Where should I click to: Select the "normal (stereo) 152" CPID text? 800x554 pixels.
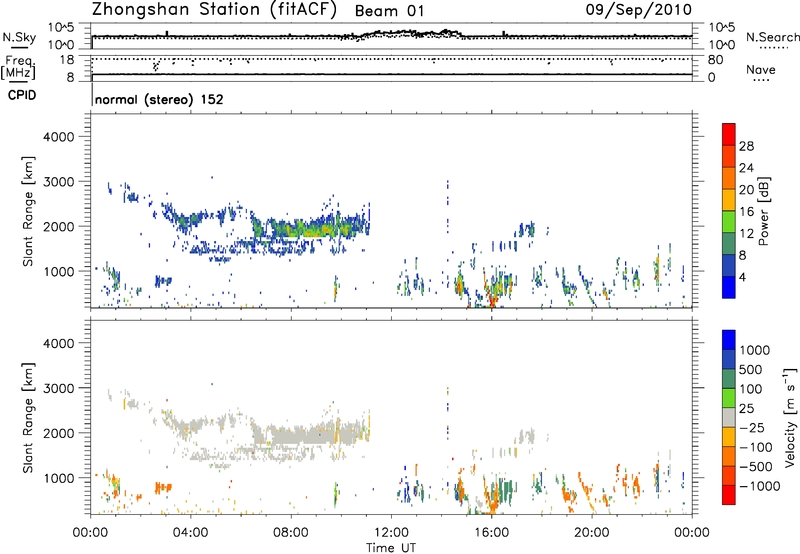tap(159, 99)
